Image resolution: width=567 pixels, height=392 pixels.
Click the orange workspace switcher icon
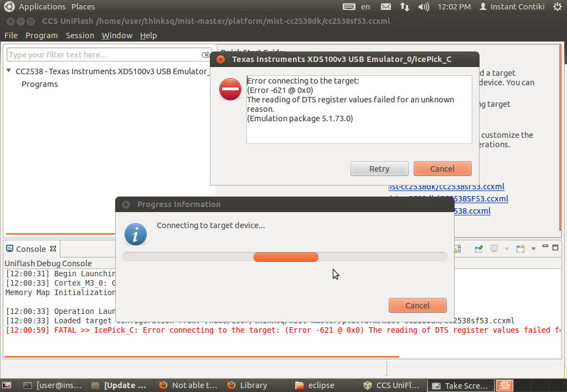(x=505, y=385)
